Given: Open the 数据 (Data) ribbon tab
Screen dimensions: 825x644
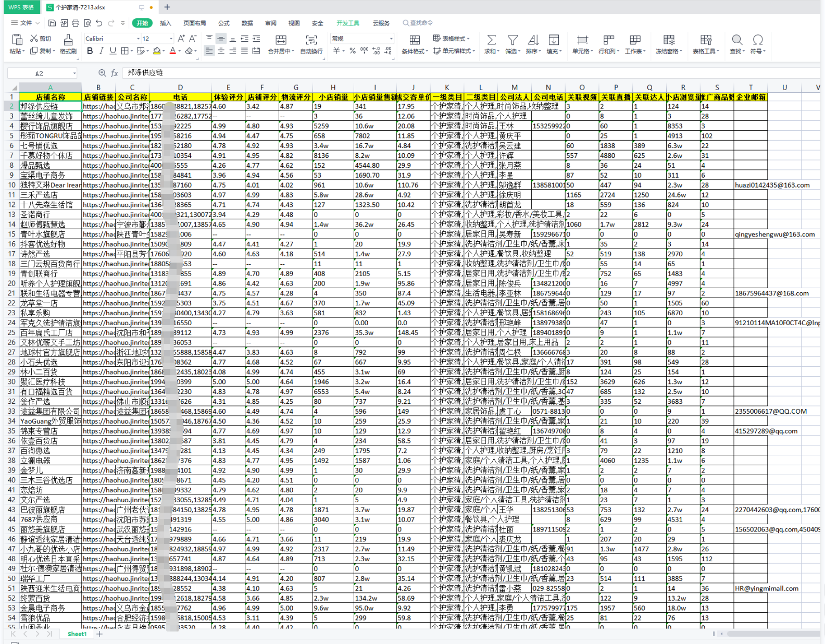Looking at the screenshot, I should [247, 23].
